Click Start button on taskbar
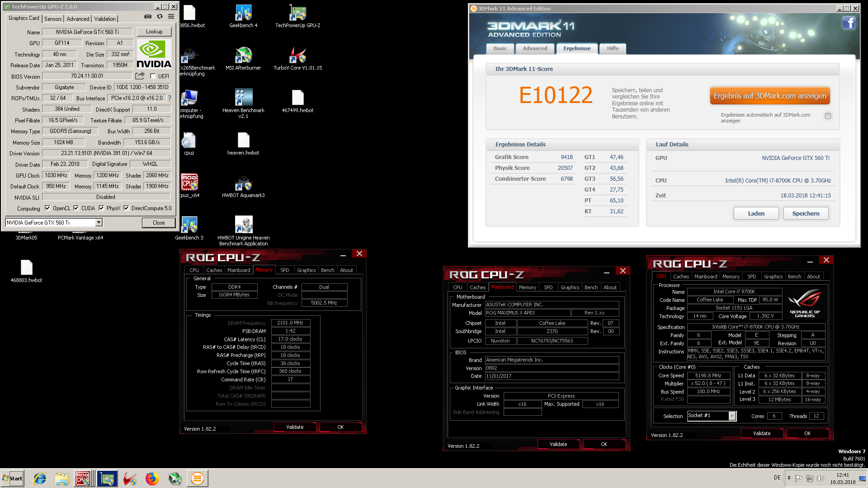This screenshot has width=868, height=488. (13, 479)
